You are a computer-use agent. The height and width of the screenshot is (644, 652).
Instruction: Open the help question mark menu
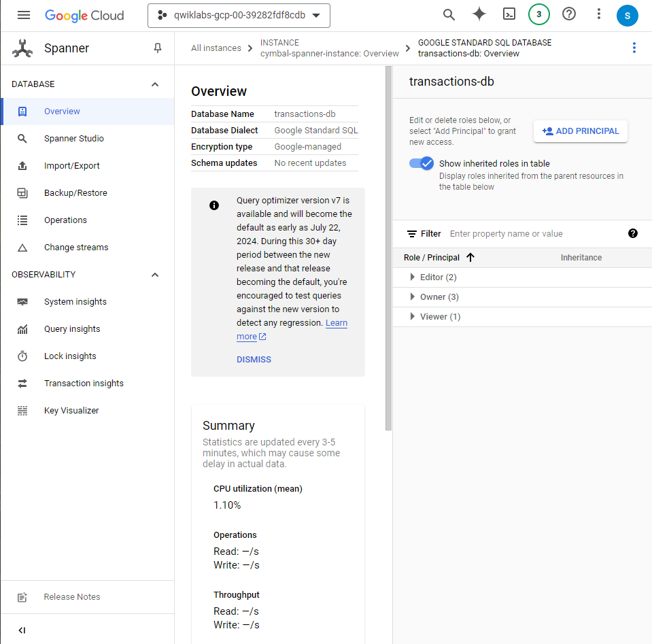coord(569,14)
